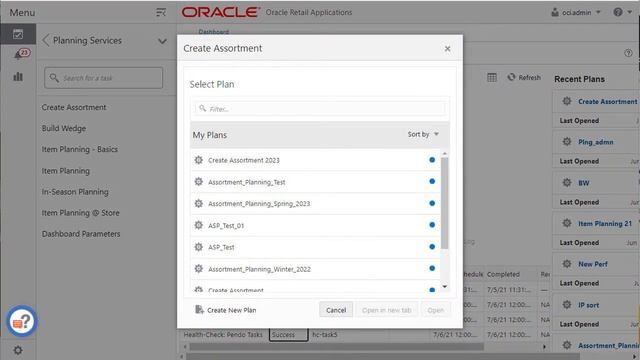Open Create Assortment link in Recent Plans
Image resolution: width=640 pixels, height=360 pixels.
coord(607,102)
